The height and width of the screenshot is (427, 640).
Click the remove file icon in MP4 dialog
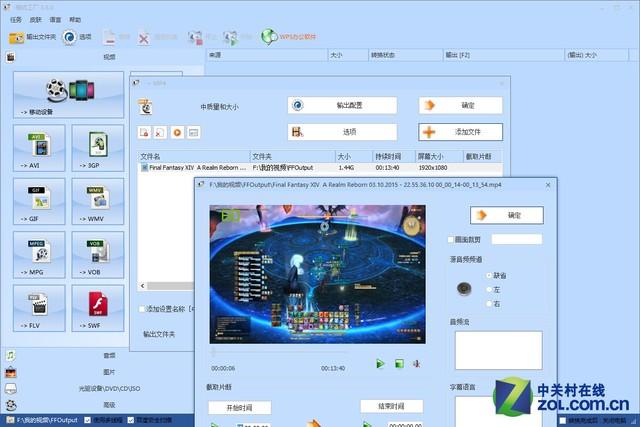click(144, 133)
